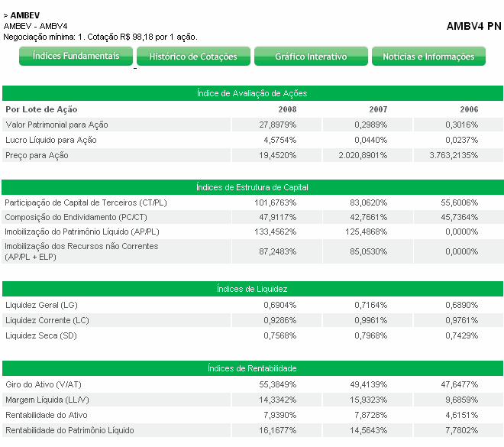Image resolution: width=504 pixels, height=447 pixels.
Task: Click the Liquidez Corrente (LC) label
Action: [47, 320]
